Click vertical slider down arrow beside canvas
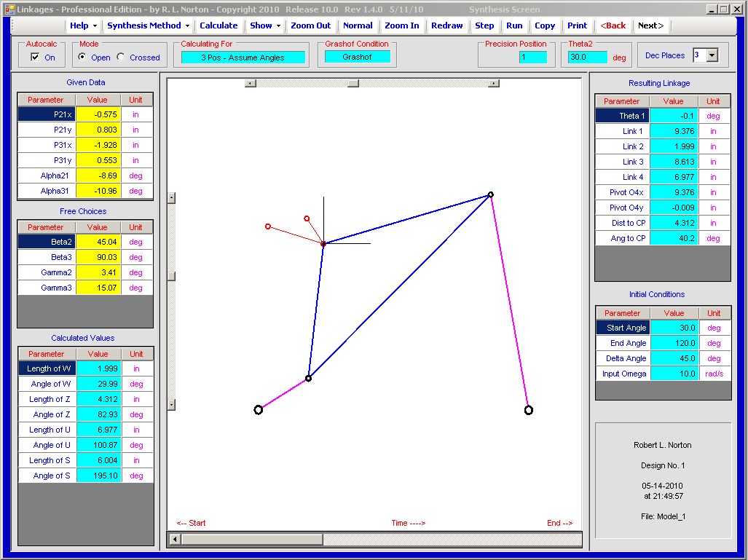Viewport: 748px width, 560px height. (172, 404)
